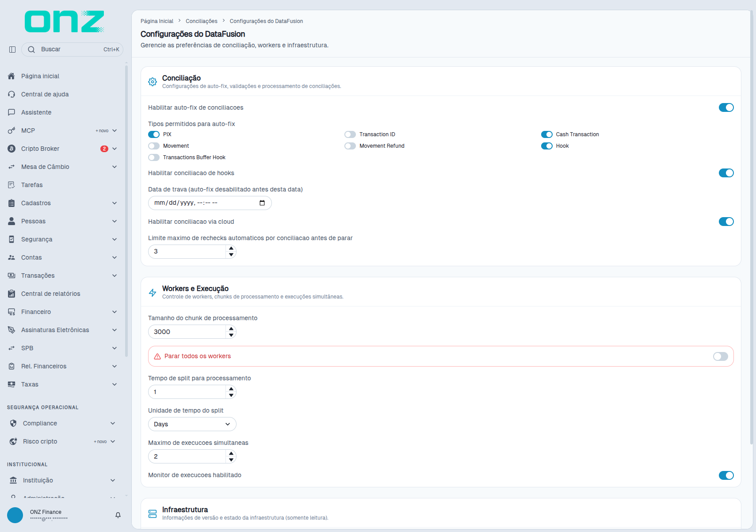Go to Página Inicial breadcrumb link

(x=157, y=21)
